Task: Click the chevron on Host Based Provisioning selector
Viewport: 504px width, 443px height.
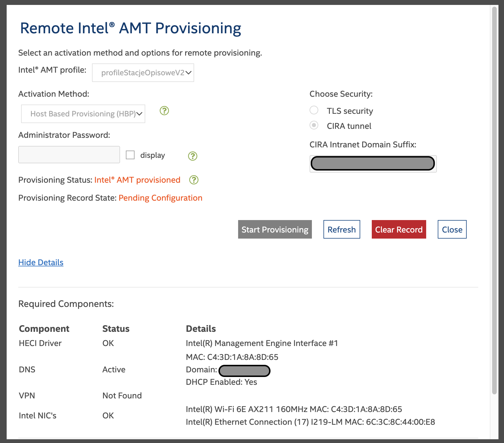Action: click(x=139, y=114)
